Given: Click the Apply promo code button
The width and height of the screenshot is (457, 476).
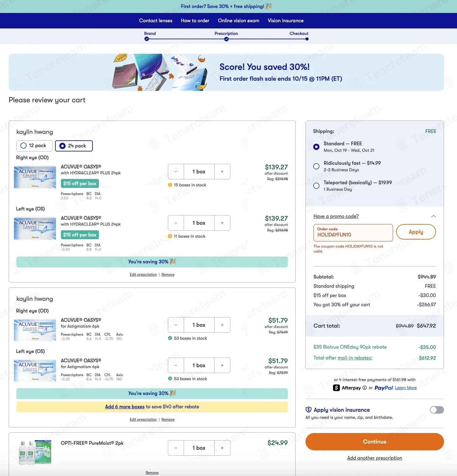Looking at the screenshot, I should pos(416,232).
